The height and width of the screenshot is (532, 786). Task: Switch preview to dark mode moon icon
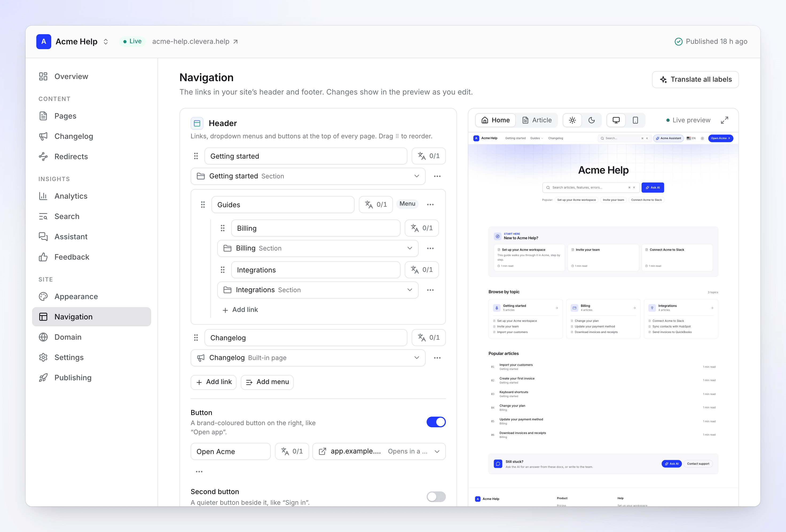click(592, 120)
